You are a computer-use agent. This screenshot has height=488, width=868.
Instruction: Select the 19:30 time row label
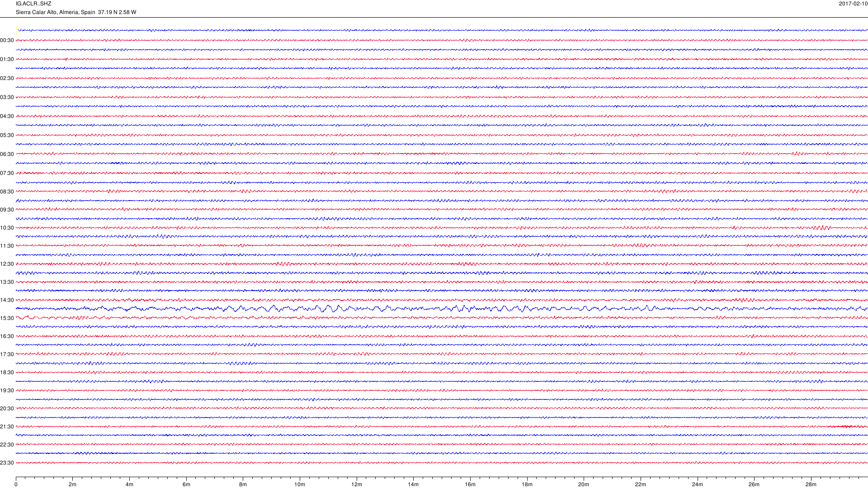click(x=7, y=390)
